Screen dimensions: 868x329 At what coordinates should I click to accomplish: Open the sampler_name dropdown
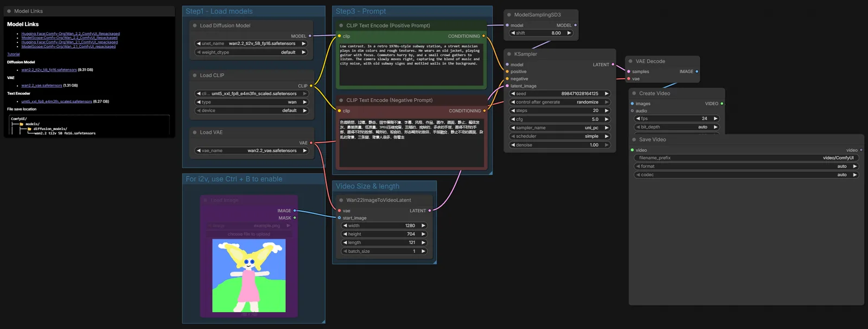[560, 128]
